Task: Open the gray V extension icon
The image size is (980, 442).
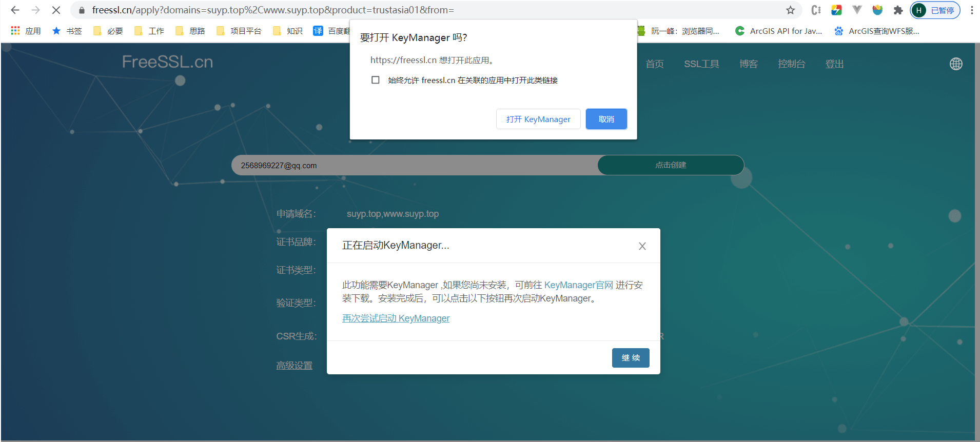Action: click(x=857, y=10)
